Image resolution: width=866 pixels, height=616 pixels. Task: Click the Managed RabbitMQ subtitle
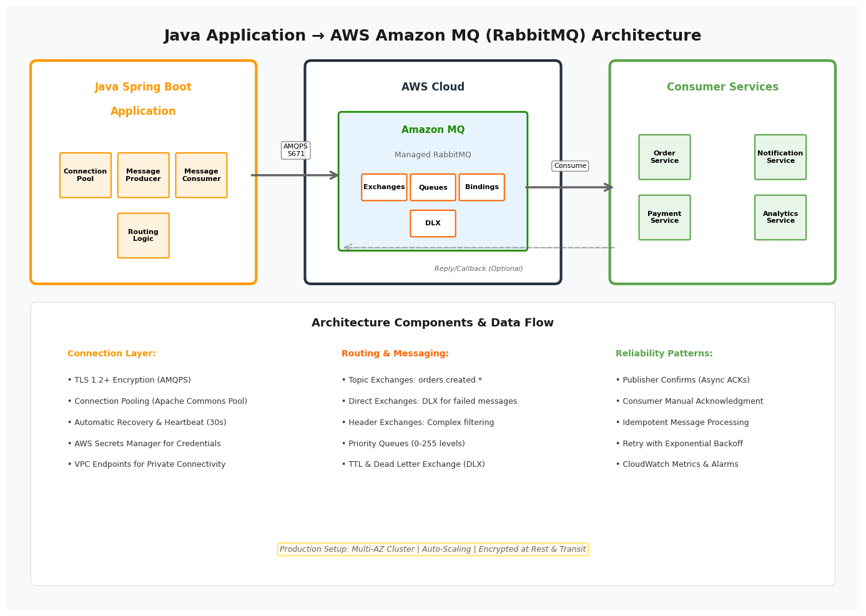(x=433, y=155)
